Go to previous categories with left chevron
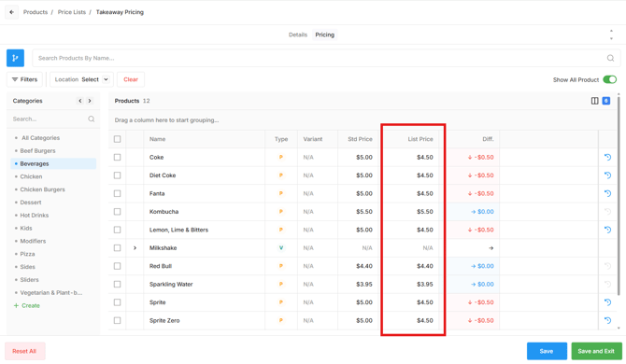Image resolution: width=626 pixels, height=364 pixels. click(x=80, y=101)
